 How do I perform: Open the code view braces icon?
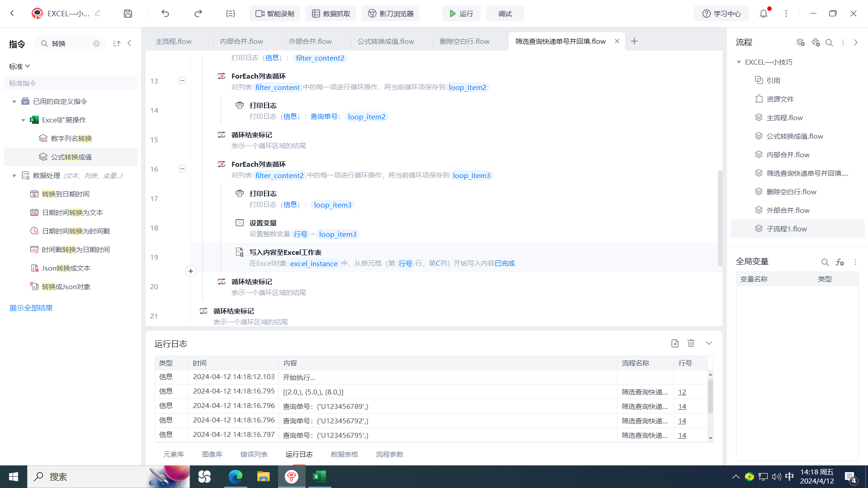[231, 14]
